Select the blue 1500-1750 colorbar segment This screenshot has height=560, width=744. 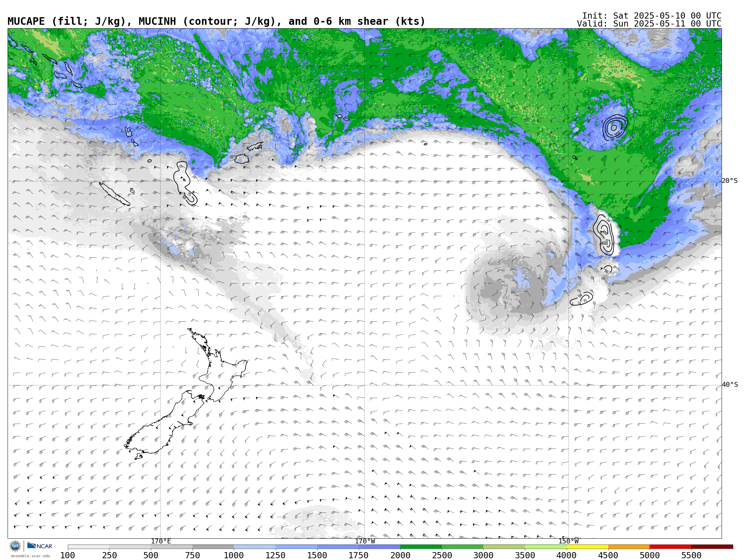coord(338,547)
